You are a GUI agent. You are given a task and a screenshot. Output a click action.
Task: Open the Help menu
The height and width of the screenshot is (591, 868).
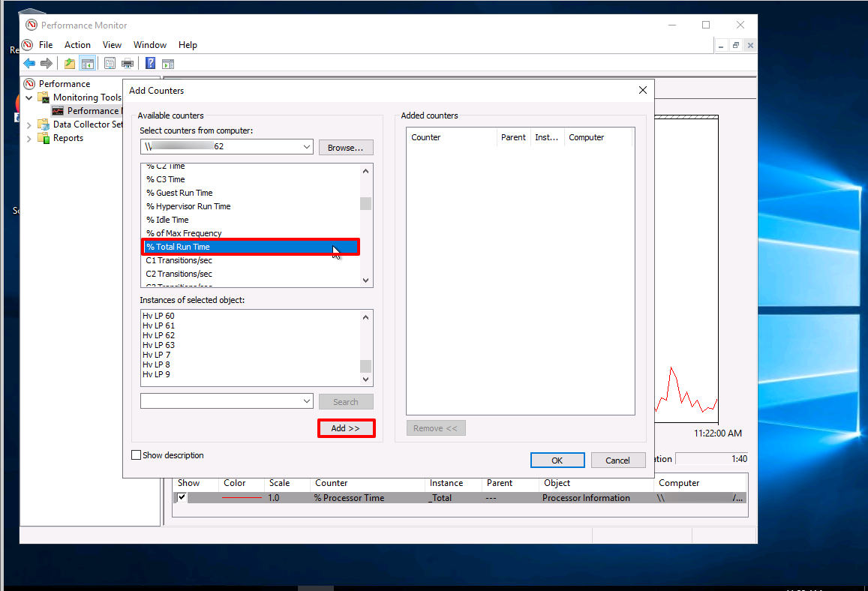188,45
